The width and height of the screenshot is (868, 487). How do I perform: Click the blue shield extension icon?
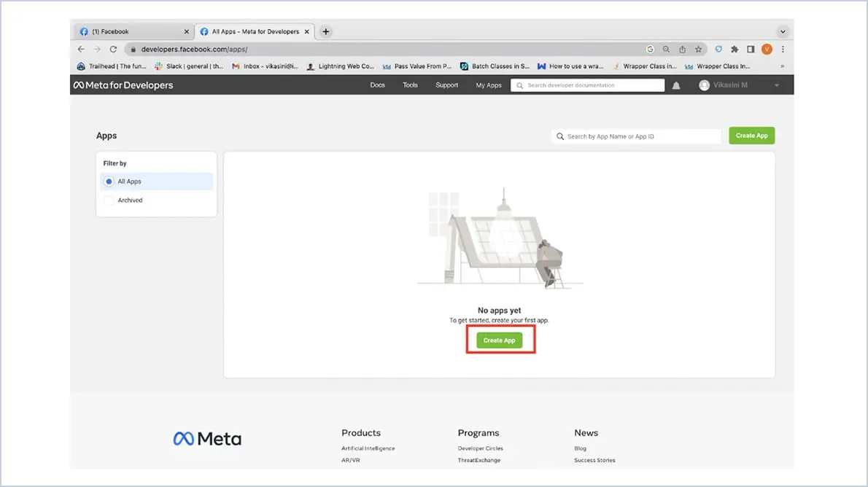(x=718, y=50)
